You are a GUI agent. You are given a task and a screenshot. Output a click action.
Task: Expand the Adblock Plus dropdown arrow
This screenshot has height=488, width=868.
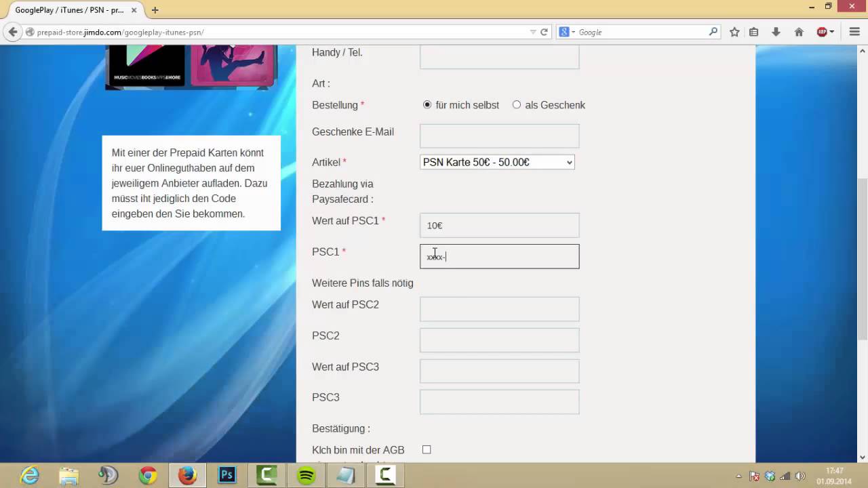(831, 32)
